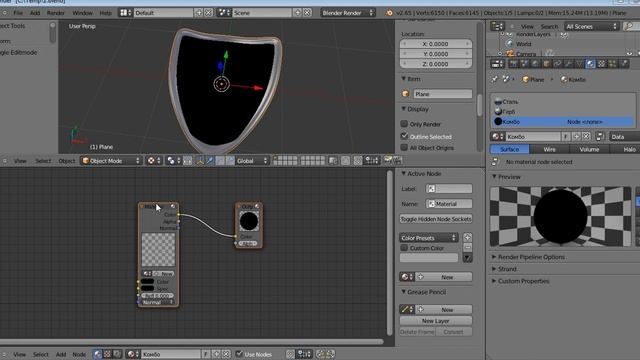Open the Render menu in top bar
This screenshot has height=360, width=640.
(x=56, y=13)
